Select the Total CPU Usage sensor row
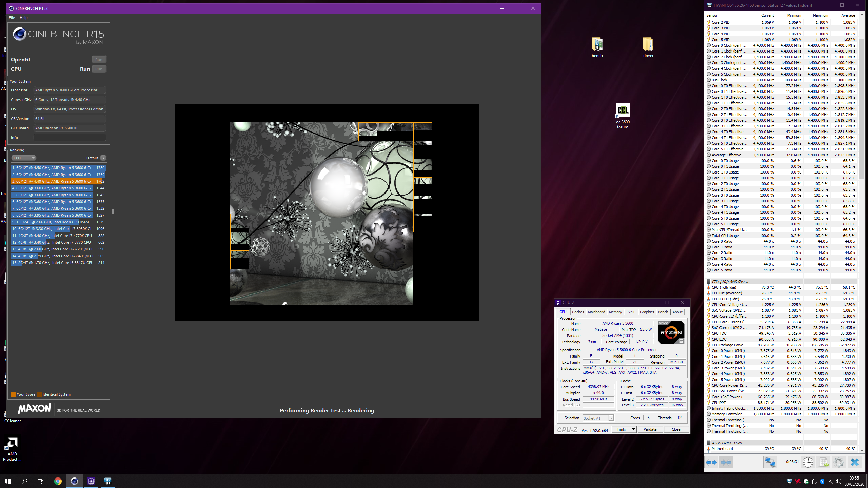This screenshot has width=868, height=488. click(x=782, y=236)
